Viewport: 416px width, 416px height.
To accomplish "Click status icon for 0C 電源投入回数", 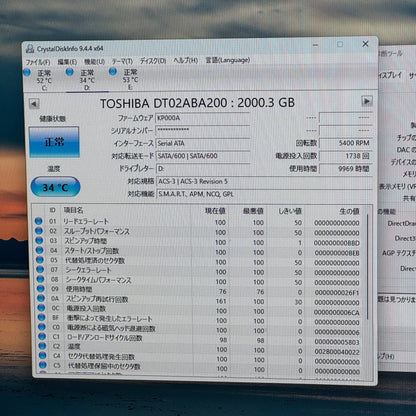I will click(x=41, y=308).
